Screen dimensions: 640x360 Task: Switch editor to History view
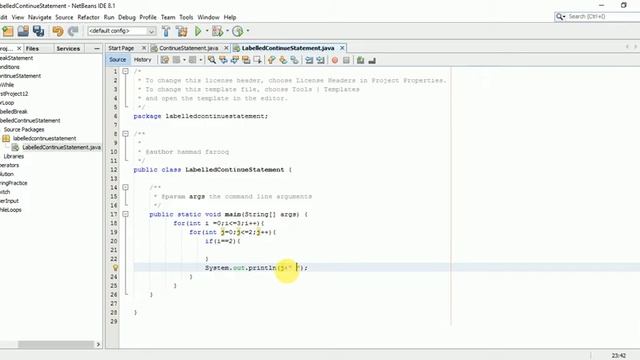142,60
